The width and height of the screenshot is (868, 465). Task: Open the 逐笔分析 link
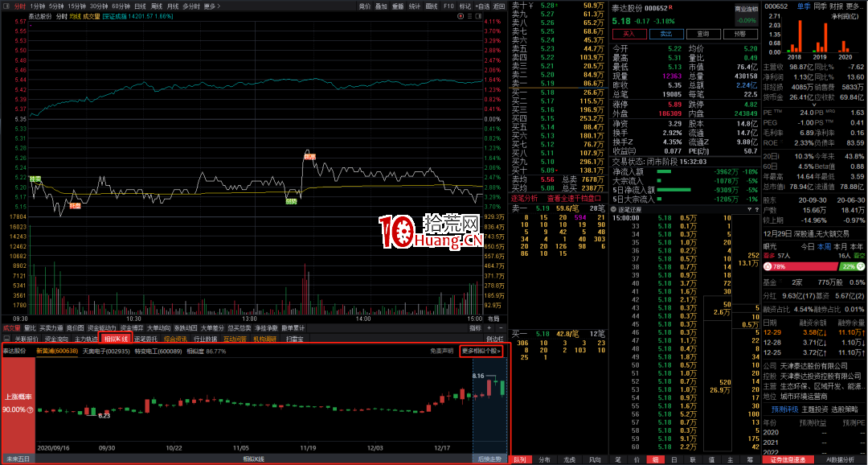coord(524,197)
